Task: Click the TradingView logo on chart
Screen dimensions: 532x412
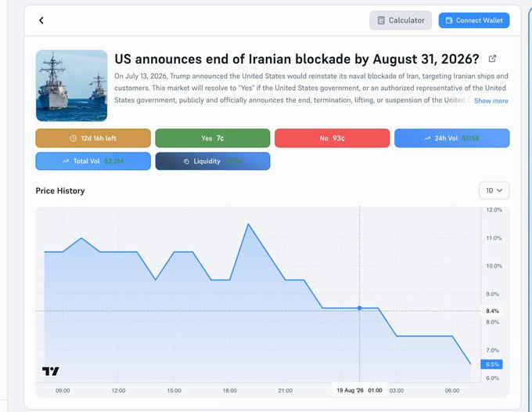Action: click(x=51, y=371)
